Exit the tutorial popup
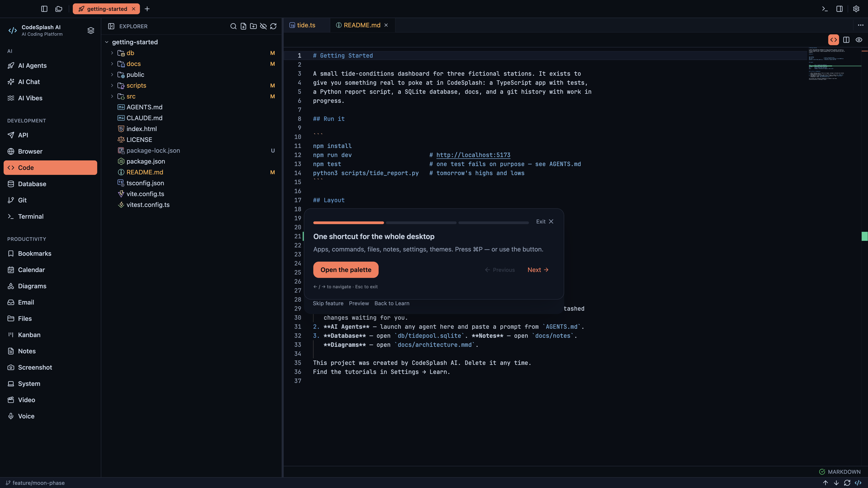 pos(545,222)
